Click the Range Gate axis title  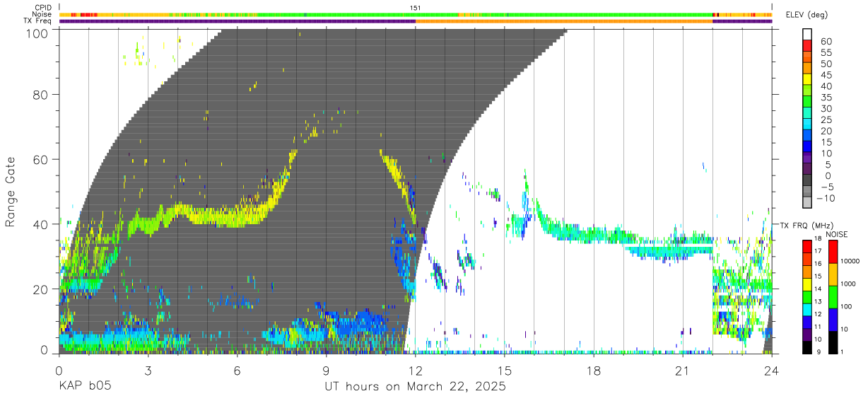coord(11,192)
